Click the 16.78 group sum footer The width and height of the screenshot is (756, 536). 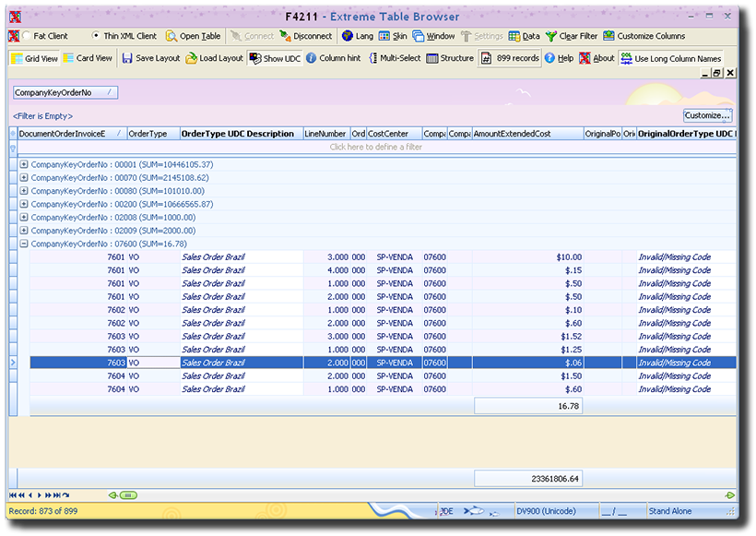tap(528, 406)
